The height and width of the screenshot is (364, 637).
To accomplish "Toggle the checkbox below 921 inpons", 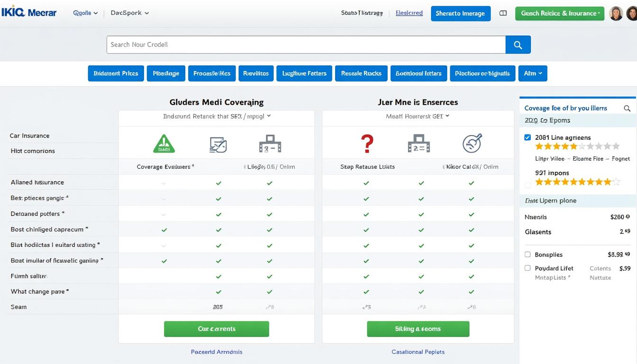I will pyautogui.click(x=528, y=185).
